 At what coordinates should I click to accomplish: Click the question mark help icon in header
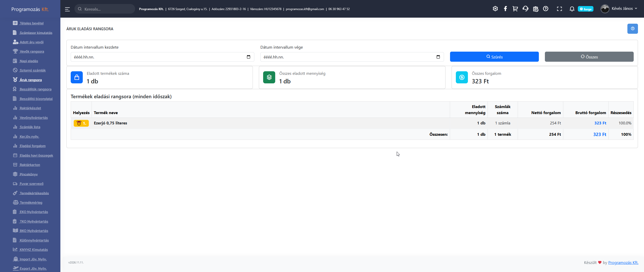pos(545,9)
